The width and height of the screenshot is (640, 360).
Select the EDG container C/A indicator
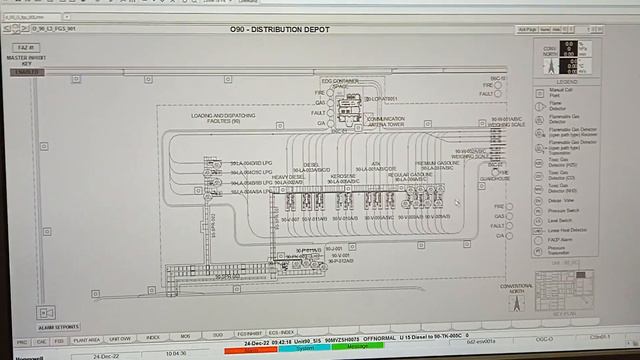(330, 123)
